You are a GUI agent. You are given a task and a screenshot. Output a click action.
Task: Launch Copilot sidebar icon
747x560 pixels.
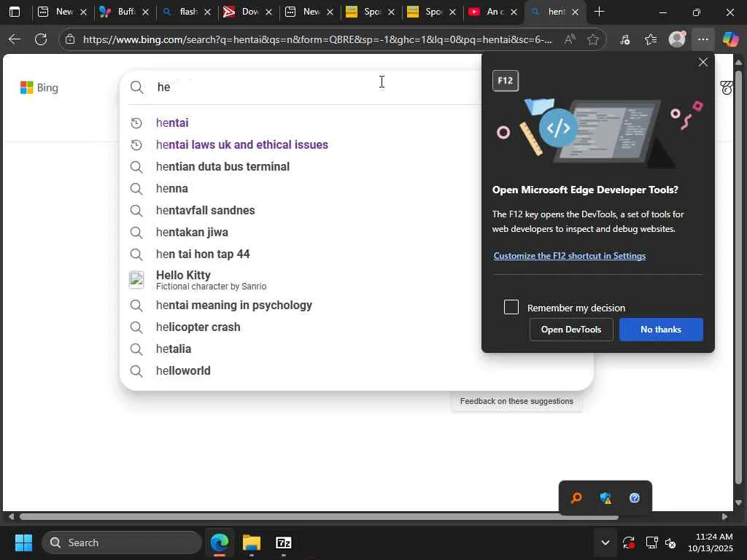tap(730, 39)
